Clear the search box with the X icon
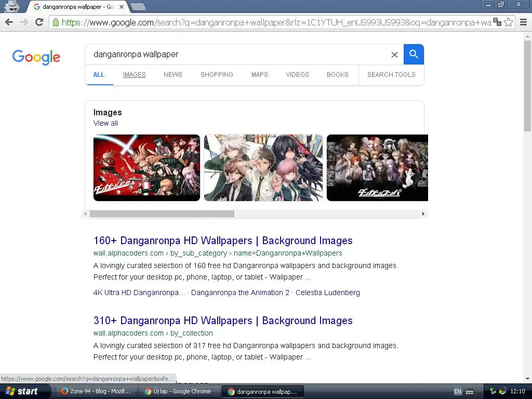 394,55
